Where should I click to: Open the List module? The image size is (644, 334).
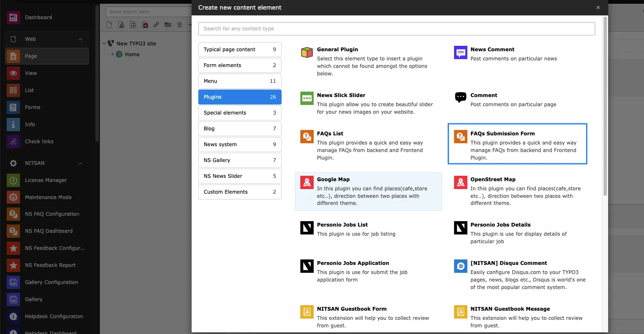47,90
